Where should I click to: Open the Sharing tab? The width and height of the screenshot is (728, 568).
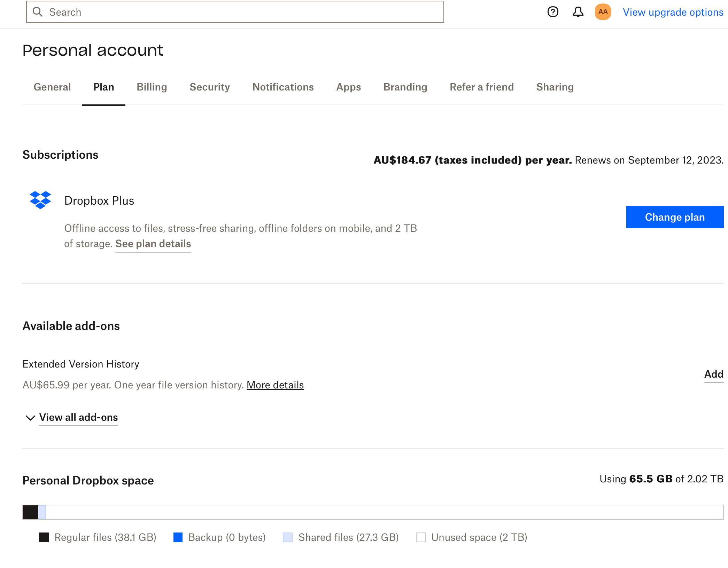(x=555, y=87)
